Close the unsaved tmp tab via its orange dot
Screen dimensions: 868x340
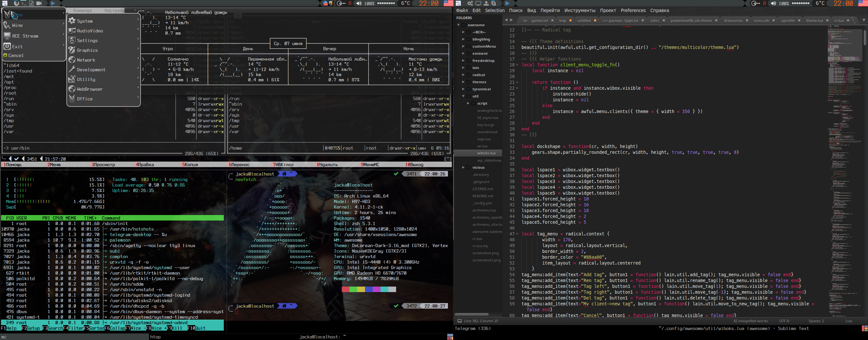coord(570,20)
